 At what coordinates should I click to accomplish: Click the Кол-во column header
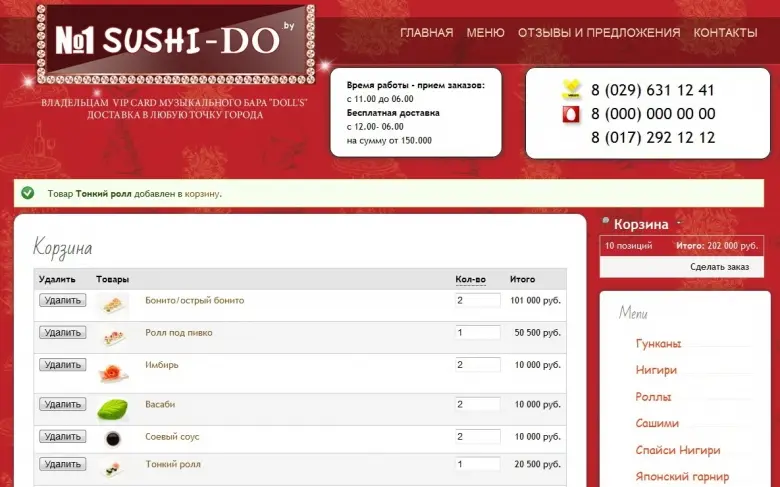(471, 280)
